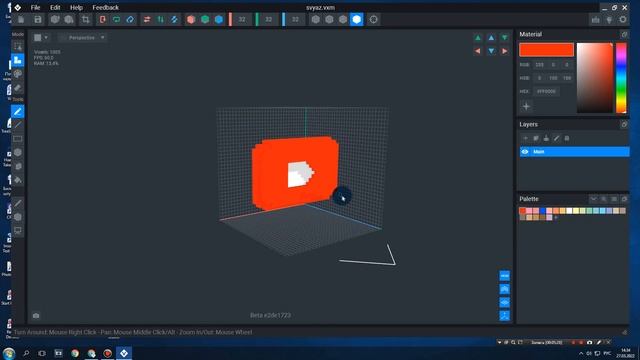Screen dimensions: 640x360
Task: Click the current orange-red material swatch
Action: pos(546,50)
